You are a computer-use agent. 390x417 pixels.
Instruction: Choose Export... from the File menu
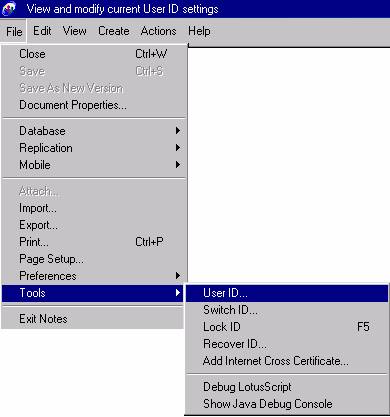point(93,225)
